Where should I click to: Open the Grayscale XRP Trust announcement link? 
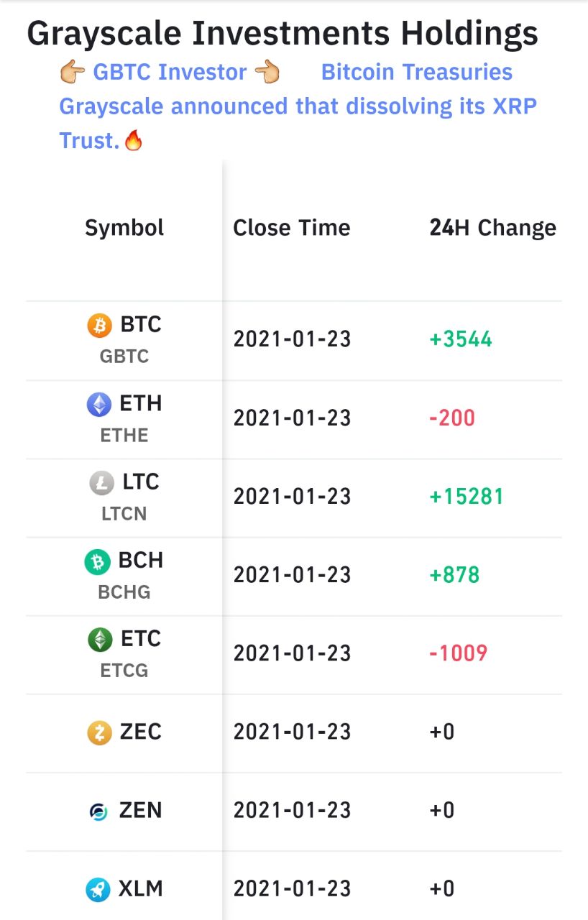(x=298, y=123)
